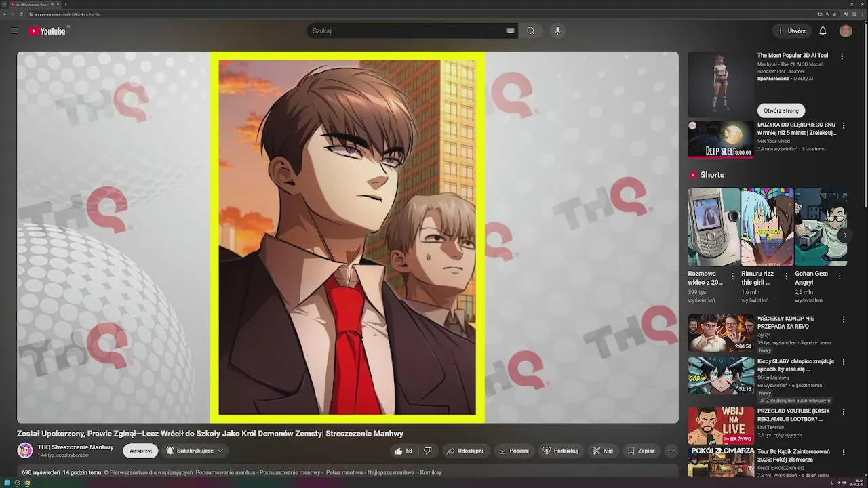The height and width of the screenshot is (488, 868).
Task: Click 'Kiedy SŁABY chłopiec znajduje' title
Action: (795, 365)
